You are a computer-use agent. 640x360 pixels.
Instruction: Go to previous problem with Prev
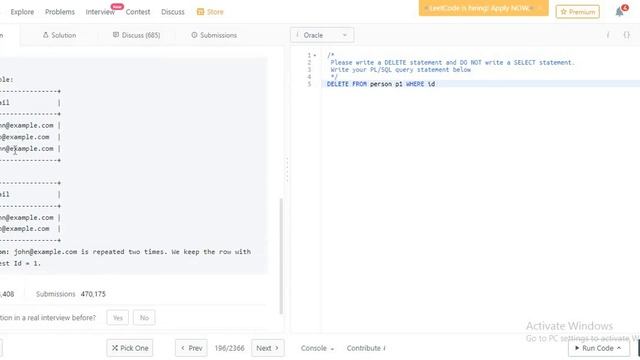[x=191, y=348]
